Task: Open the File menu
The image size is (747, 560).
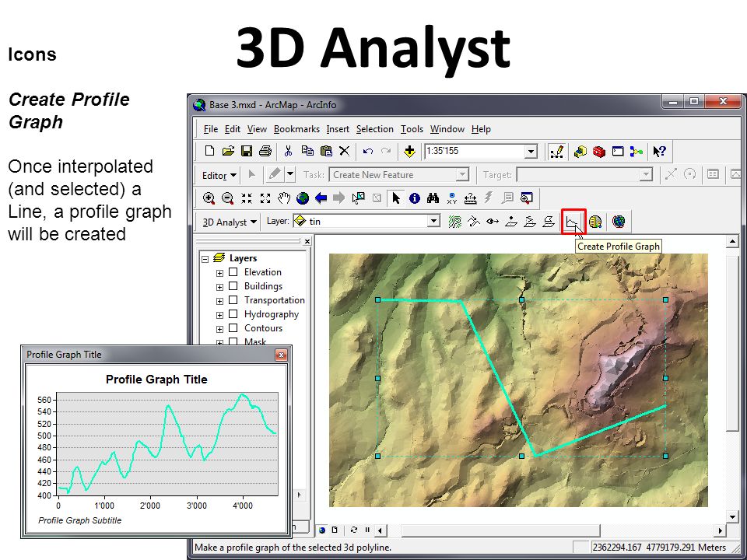Action: click(211, 129)
